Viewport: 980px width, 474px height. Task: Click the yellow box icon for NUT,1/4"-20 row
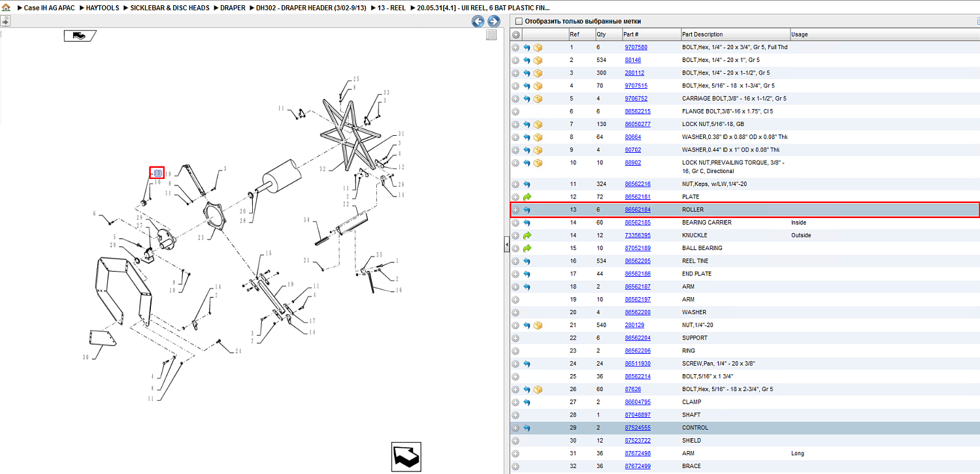(x=538, y=325)
